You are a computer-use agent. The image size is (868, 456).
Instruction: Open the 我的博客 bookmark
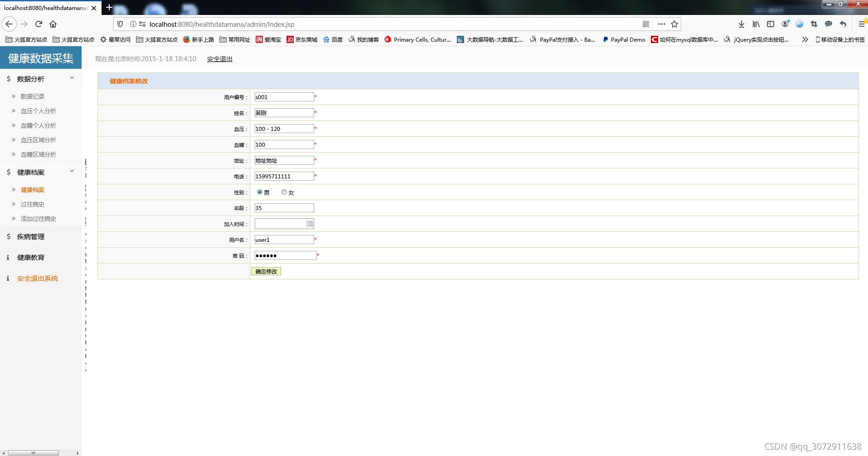point(364,39)
